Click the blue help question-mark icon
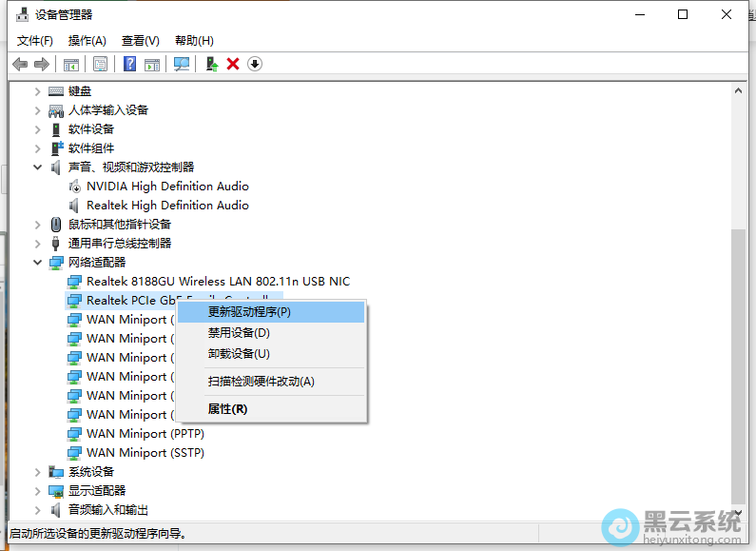Image resolution: width=756 pixels, height=551 pixels. [x=130, y=64]
